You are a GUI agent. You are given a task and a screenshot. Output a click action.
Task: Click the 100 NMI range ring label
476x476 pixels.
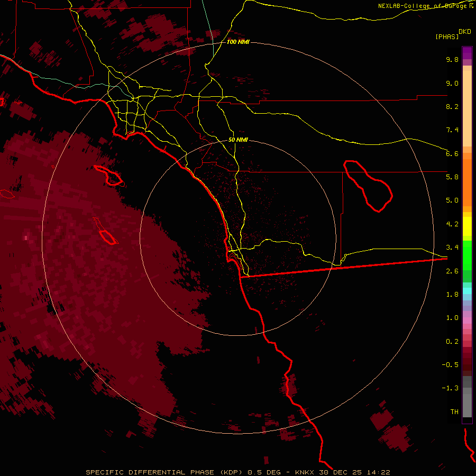point(238,42)
